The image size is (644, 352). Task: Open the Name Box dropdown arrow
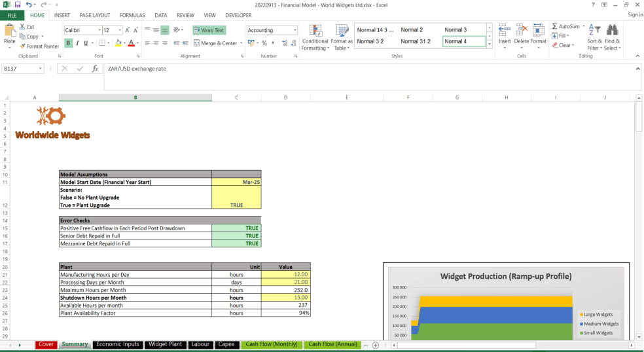(x=41, y=69)
